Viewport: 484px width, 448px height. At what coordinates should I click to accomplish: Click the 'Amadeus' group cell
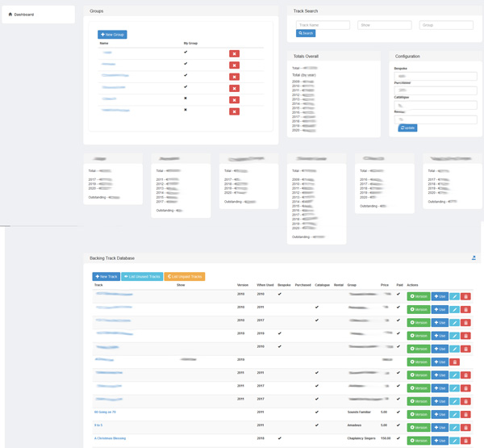pos(354,425)
